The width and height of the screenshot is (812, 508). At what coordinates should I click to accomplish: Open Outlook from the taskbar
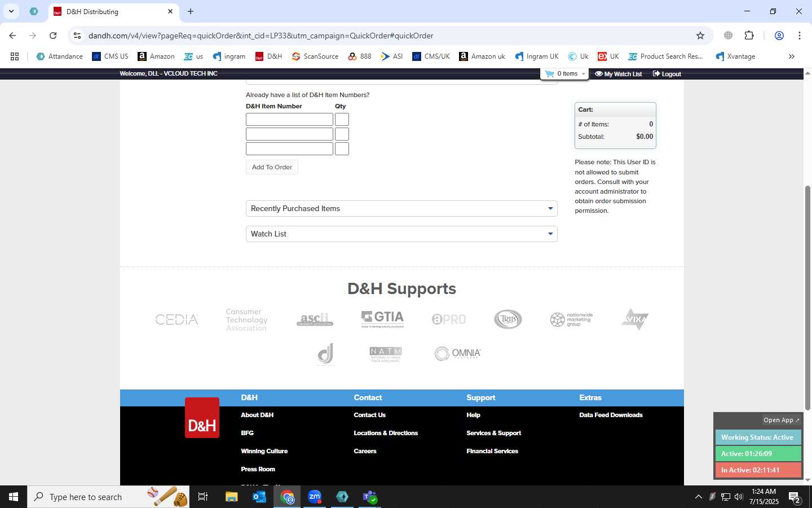tap(259, 497)
